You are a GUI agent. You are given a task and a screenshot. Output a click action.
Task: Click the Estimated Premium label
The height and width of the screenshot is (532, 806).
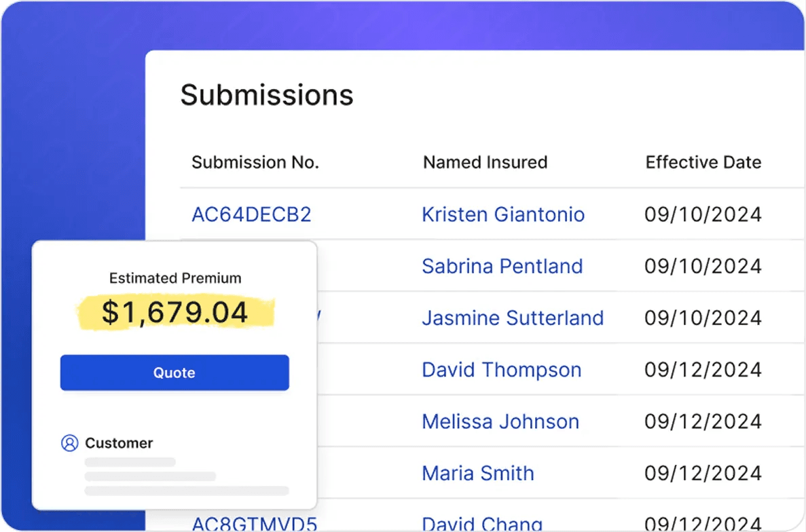coord(175,278)
